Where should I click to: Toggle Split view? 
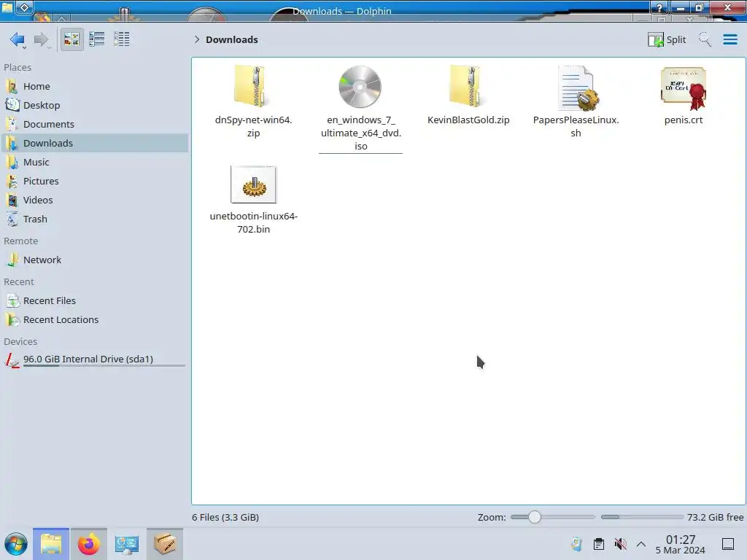[667, 39]
